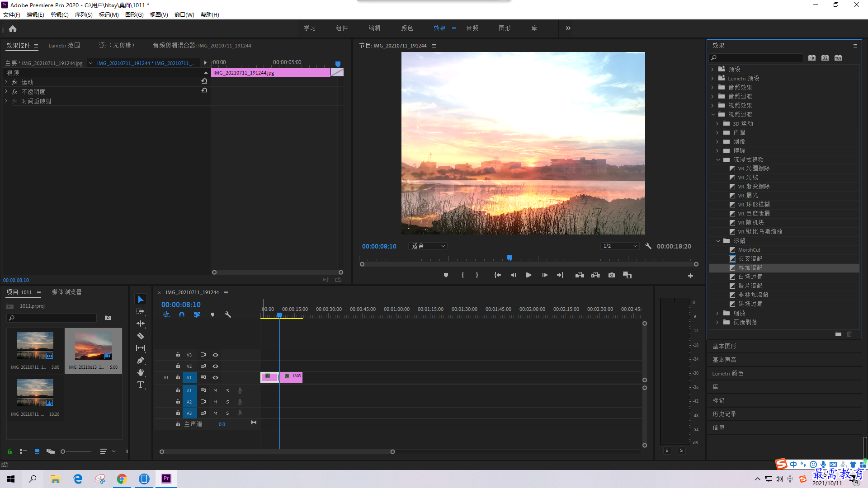The height and width of the screenshot is (488, 868).
Task: Click new bin icon in project panel
Action: tap(108, 318)
